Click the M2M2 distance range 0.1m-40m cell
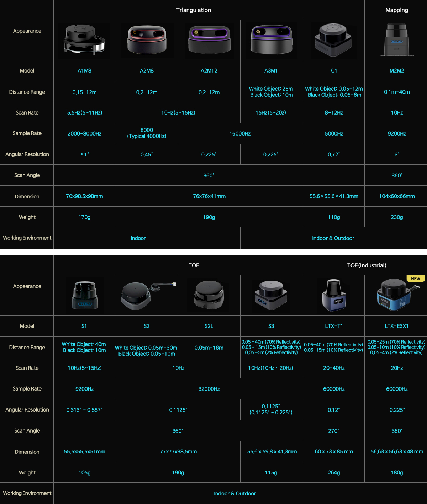 click(397, 92)
